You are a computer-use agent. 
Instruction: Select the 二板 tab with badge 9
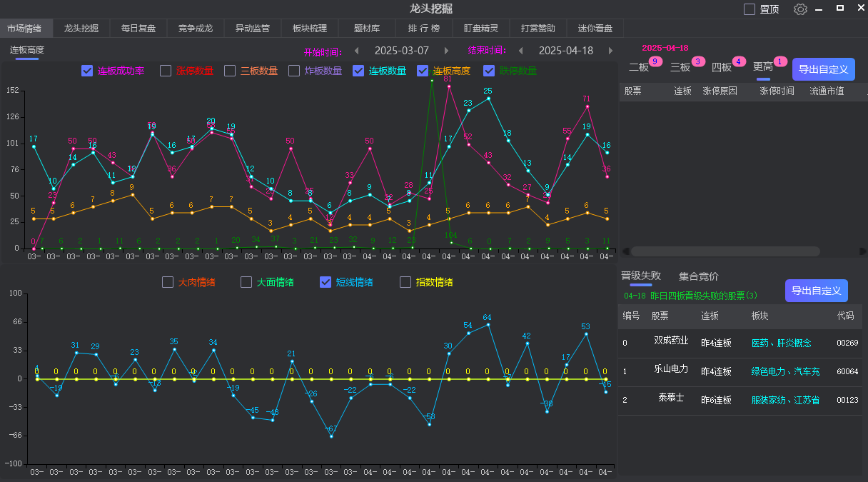639,67
